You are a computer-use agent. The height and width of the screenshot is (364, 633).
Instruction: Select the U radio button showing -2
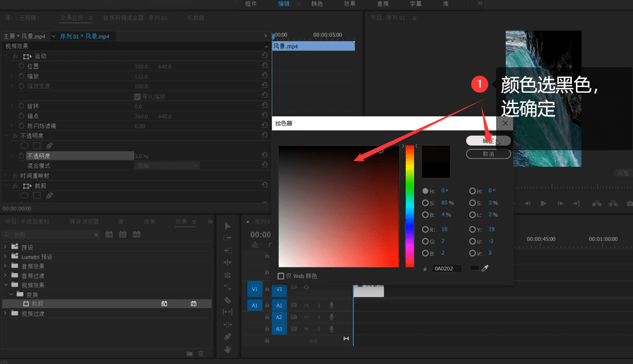pyautogui.click(x=472, y=241)
